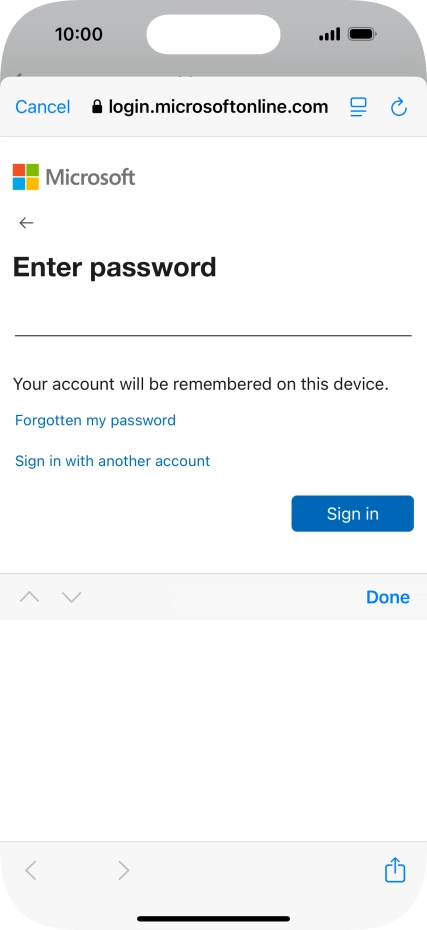The width and height of the screenshot is (427, 930).
Task: Choose Sign in with another account
Action: pyautogui.click(x=113, y=461)
